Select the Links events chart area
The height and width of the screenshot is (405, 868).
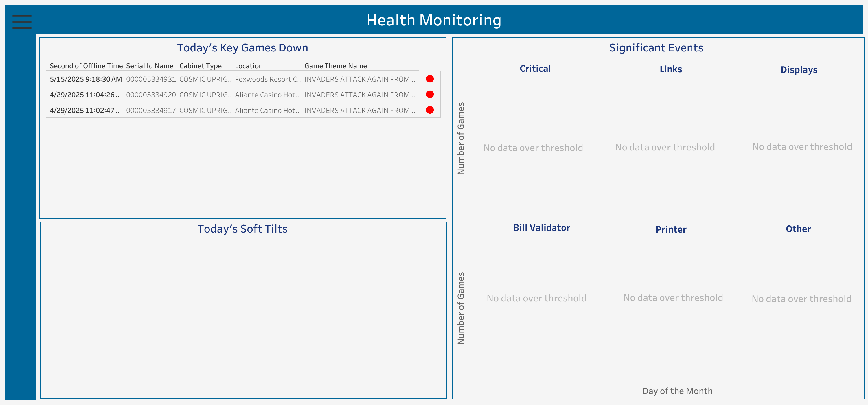(x=665, y=147)
